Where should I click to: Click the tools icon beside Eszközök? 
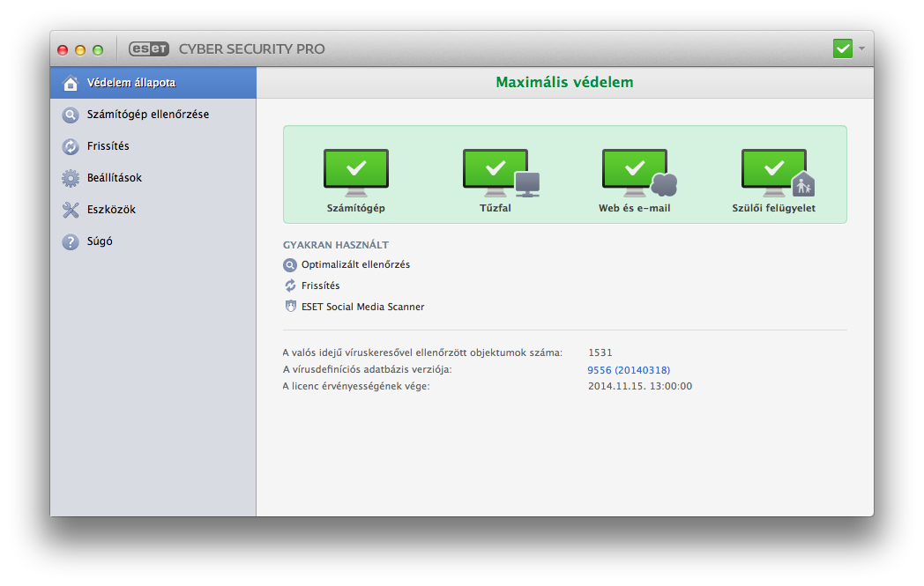point(71,210)
